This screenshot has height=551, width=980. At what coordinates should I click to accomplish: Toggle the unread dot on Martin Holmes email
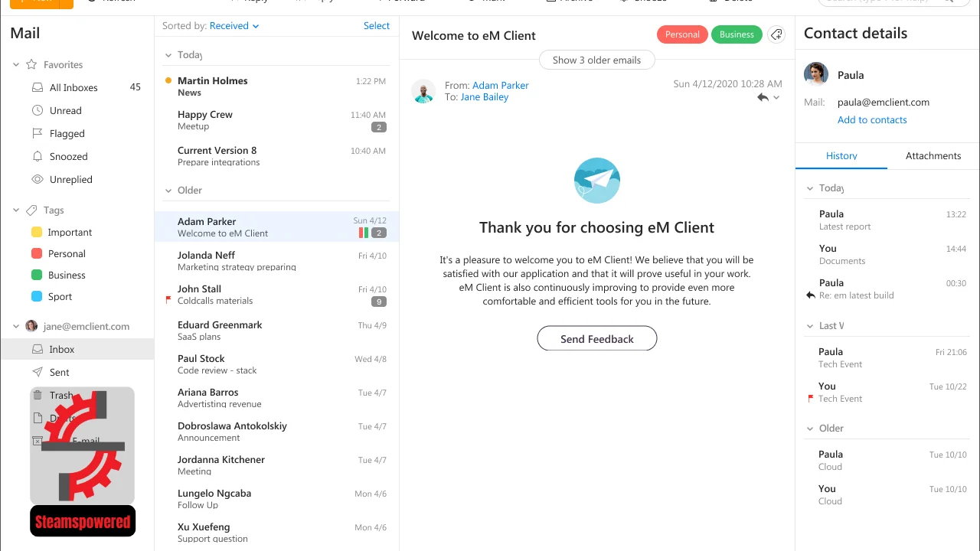168,80
